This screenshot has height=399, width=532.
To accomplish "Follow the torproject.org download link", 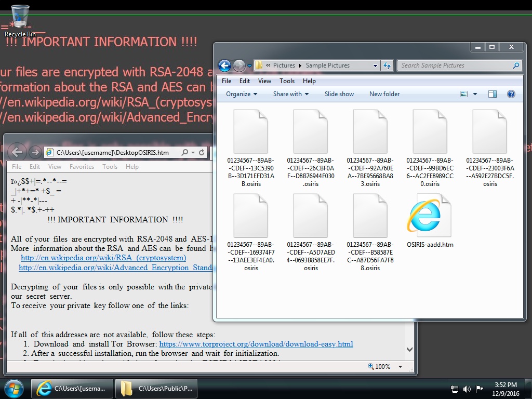I will point(256,344).
